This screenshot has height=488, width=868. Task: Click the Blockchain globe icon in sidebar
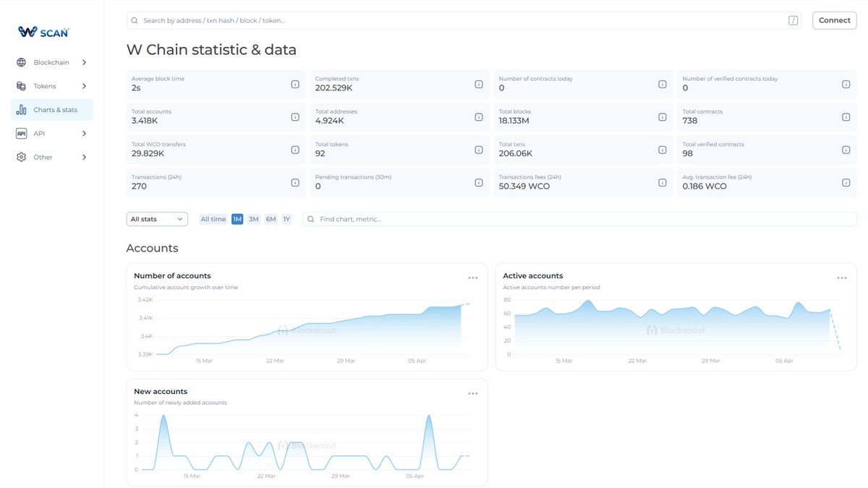point(21,62)
